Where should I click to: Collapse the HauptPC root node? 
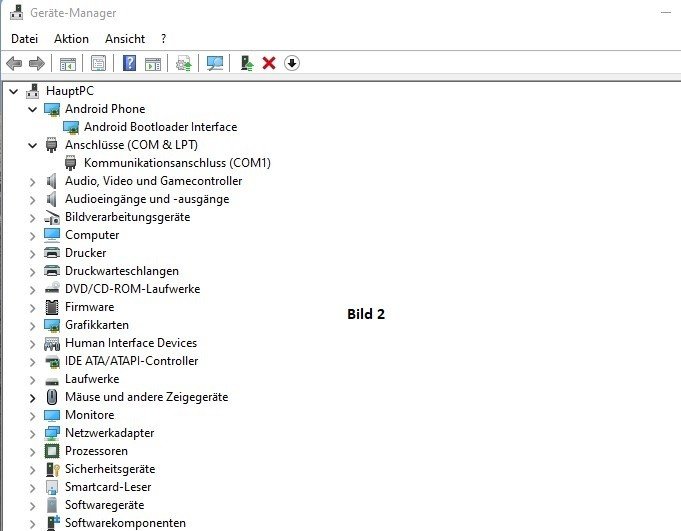13,91
